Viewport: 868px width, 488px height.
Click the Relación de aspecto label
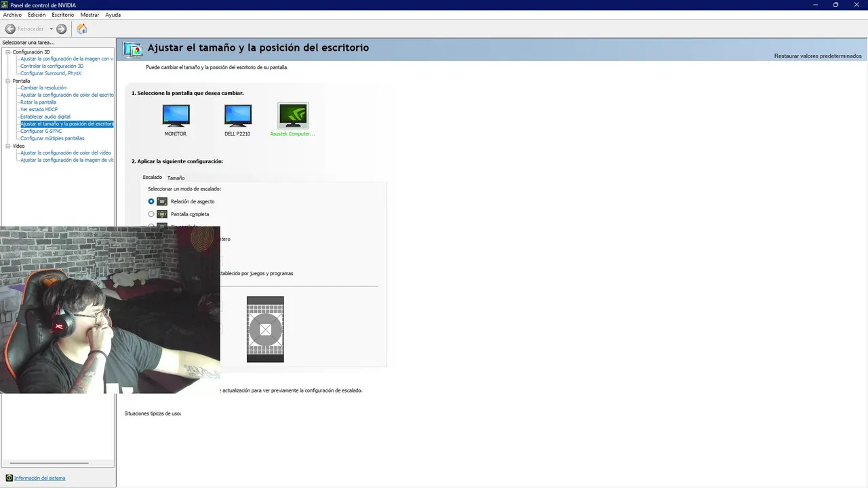point(193,202)
